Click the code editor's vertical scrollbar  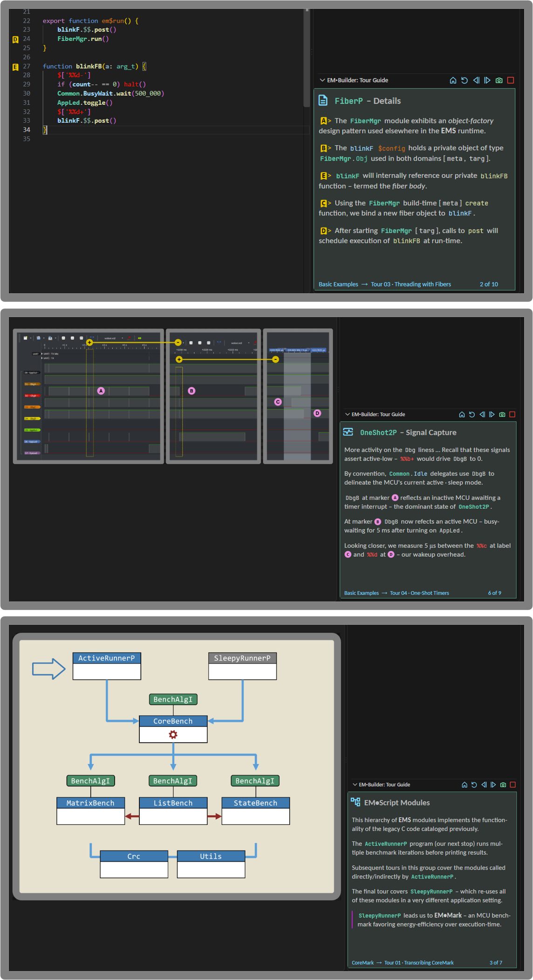(307, 58)
